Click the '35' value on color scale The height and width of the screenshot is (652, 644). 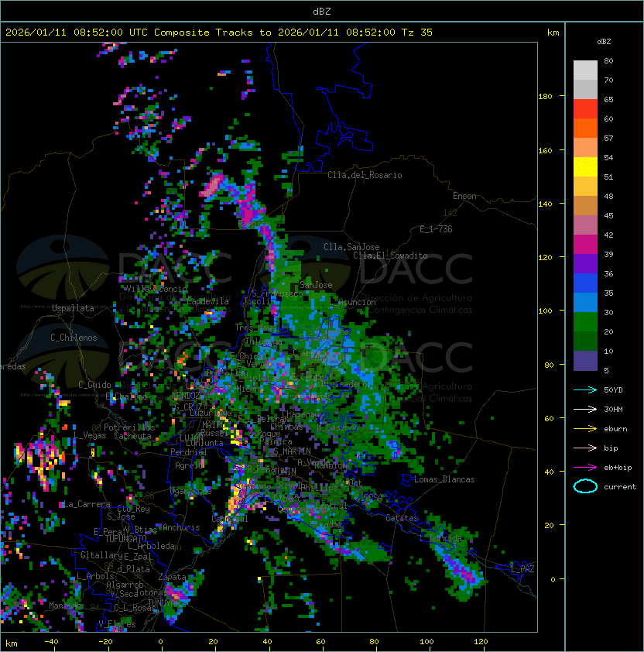608,293
